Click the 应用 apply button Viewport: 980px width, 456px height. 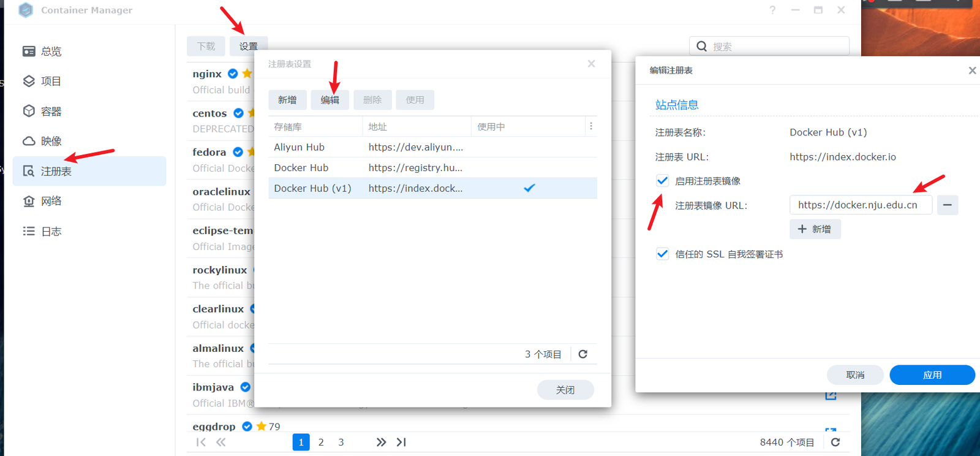[932, 375]
